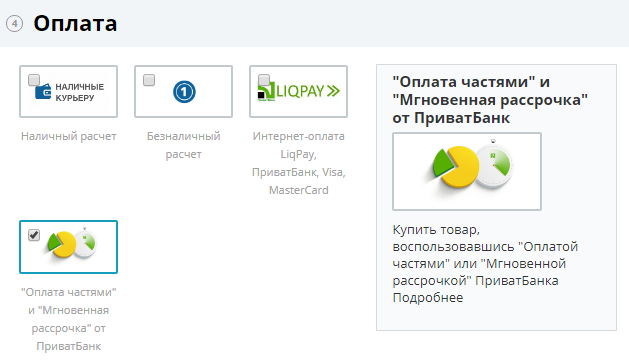Click the large pie chart and stopwatch image

pyautogui.click(x=467, y=171)
